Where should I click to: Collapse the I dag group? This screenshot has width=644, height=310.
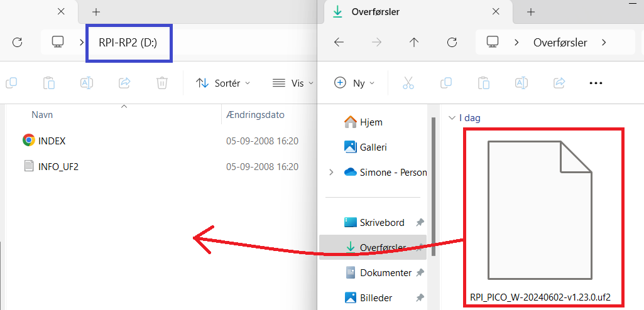(452, 118)
